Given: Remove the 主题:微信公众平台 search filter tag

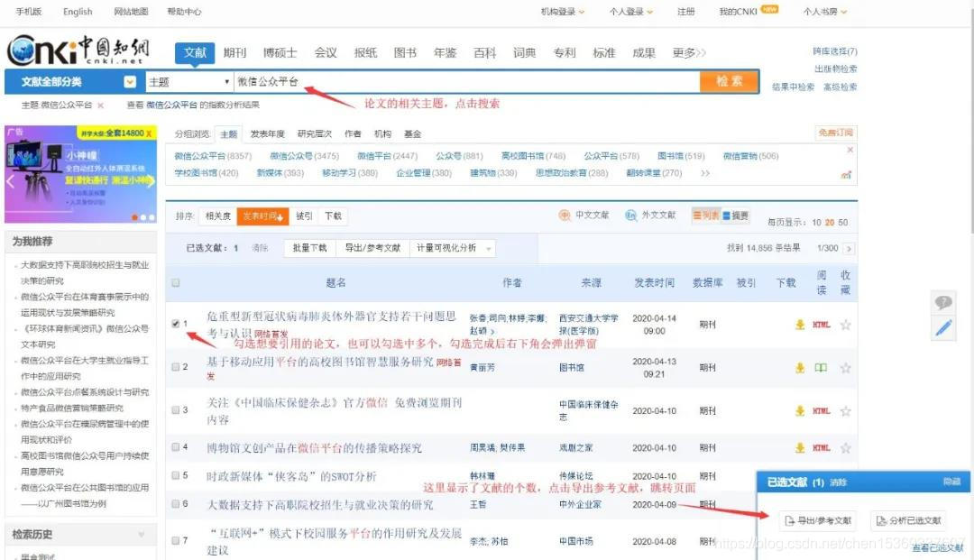Looking at the screenshot, I should (x=101, y=106).
